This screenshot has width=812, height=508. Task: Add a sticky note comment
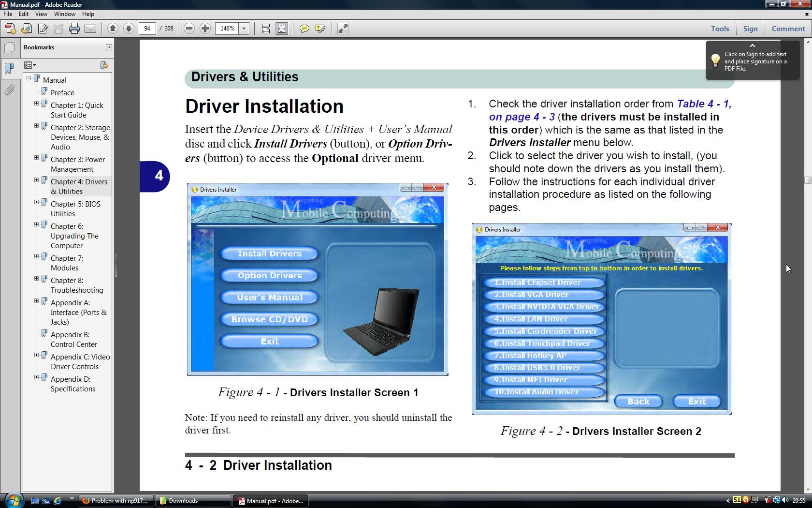point(304,29)
